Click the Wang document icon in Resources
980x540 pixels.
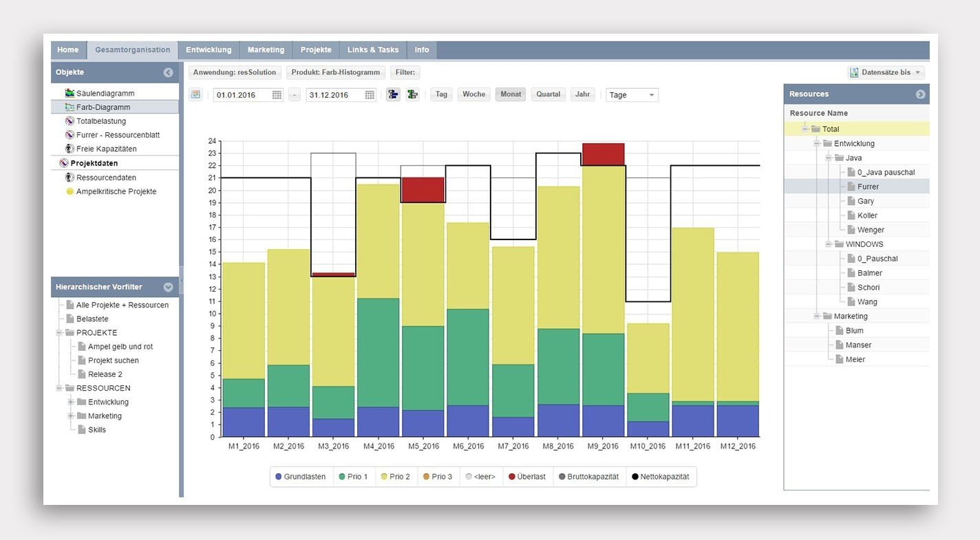pos(851,302)
